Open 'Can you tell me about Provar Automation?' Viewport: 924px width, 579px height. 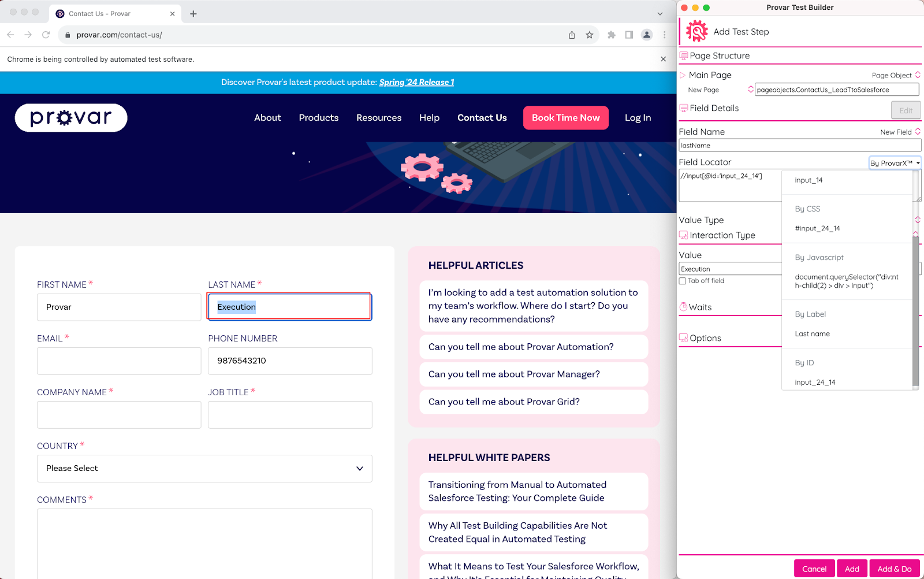point(534,347)
